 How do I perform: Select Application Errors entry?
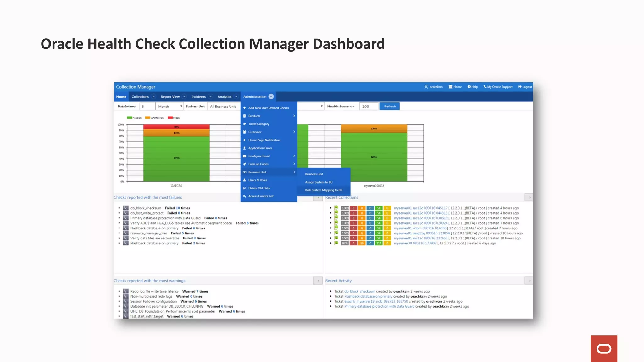coord(269,148)
